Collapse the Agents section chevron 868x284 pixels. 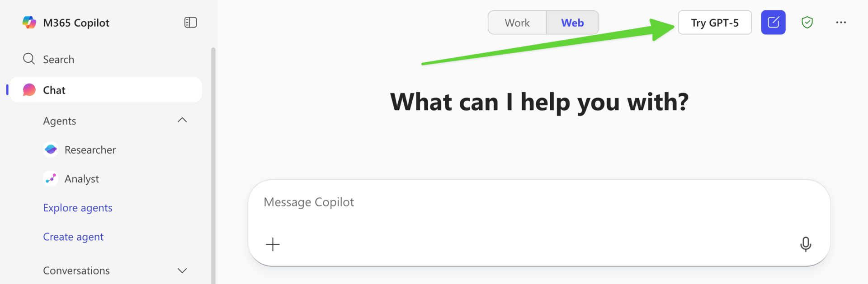(x=182, y=120)
